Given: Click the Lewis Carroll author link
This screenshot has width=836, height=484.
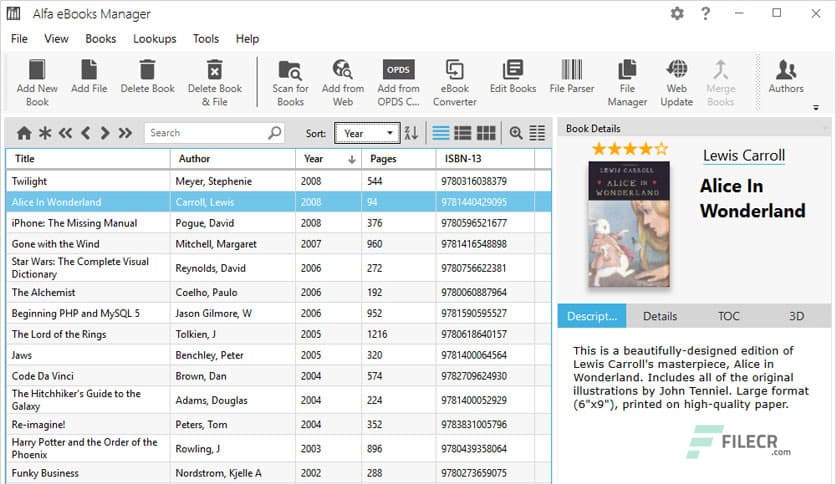Looking at the screenshot, I should pyautogui.click(x=744, y=156).
